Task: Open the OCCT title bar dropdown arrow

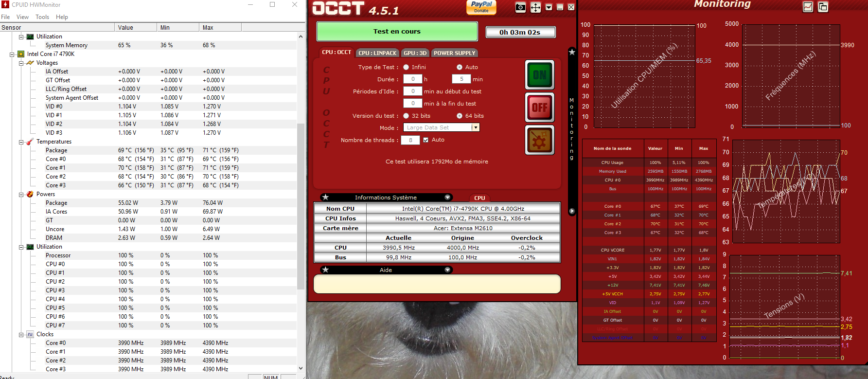Action: coord(549,7)
